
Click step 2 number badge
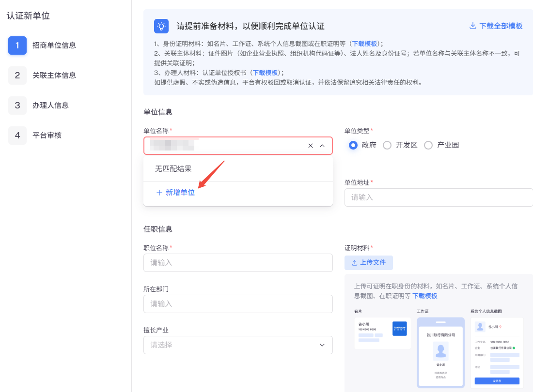17,75
